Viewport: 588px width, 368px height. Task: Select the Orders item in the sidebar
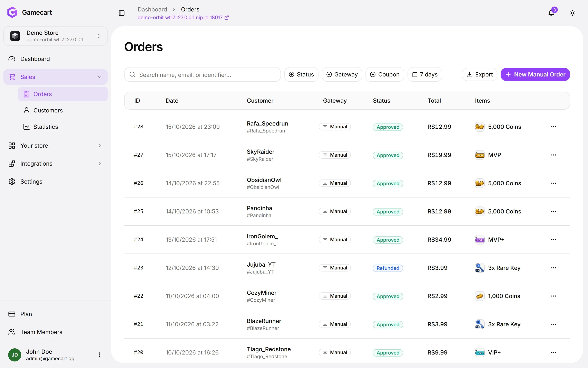63,94
